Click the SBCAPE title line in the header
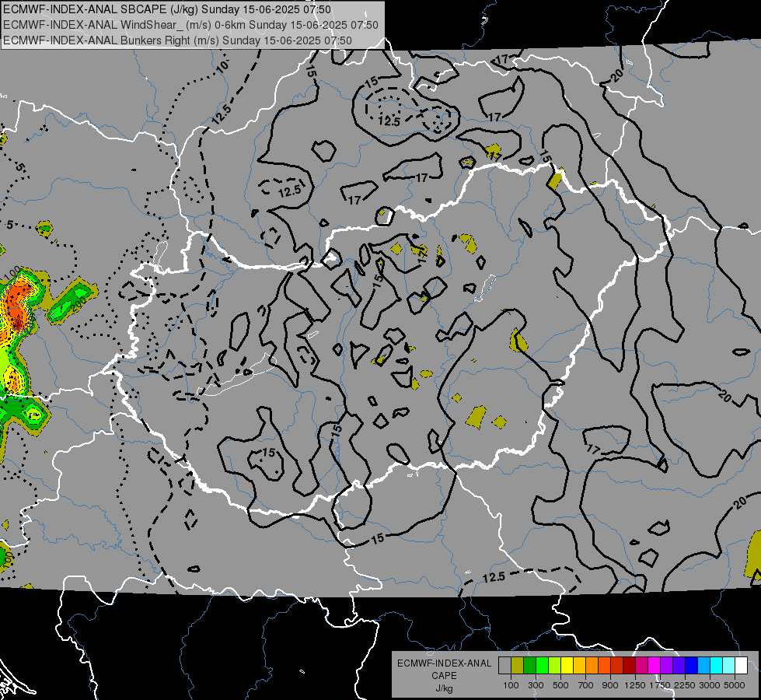 pos(167,9)
